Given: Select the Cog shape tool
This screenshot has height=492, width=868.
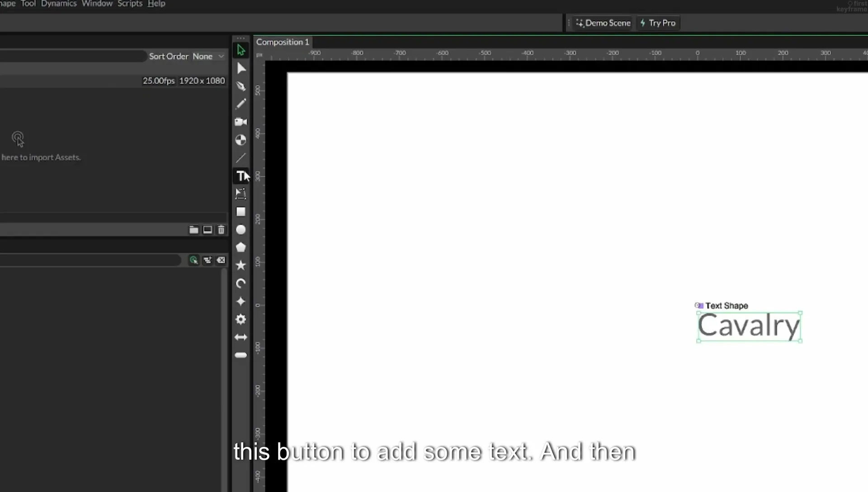Looking at the screenshot, I should coord(241,319).
